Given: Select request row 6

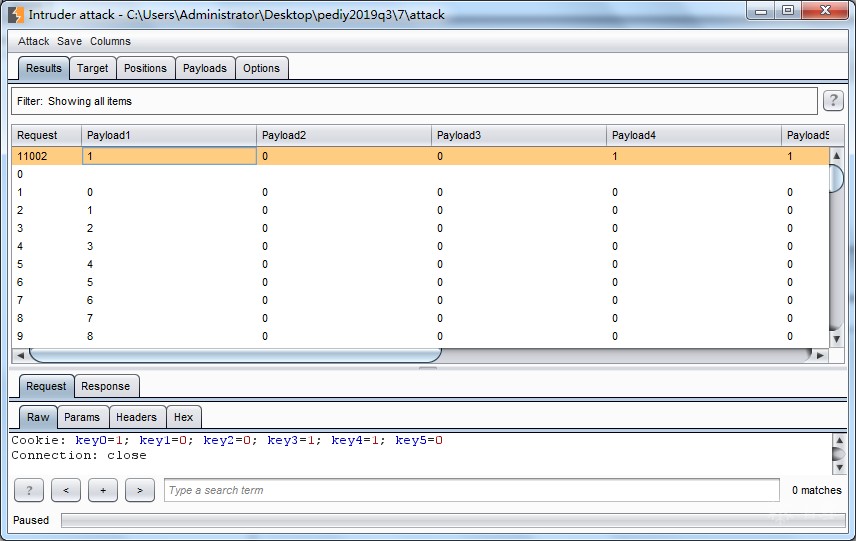Looking at the screenshot, I should coord(420,282).
